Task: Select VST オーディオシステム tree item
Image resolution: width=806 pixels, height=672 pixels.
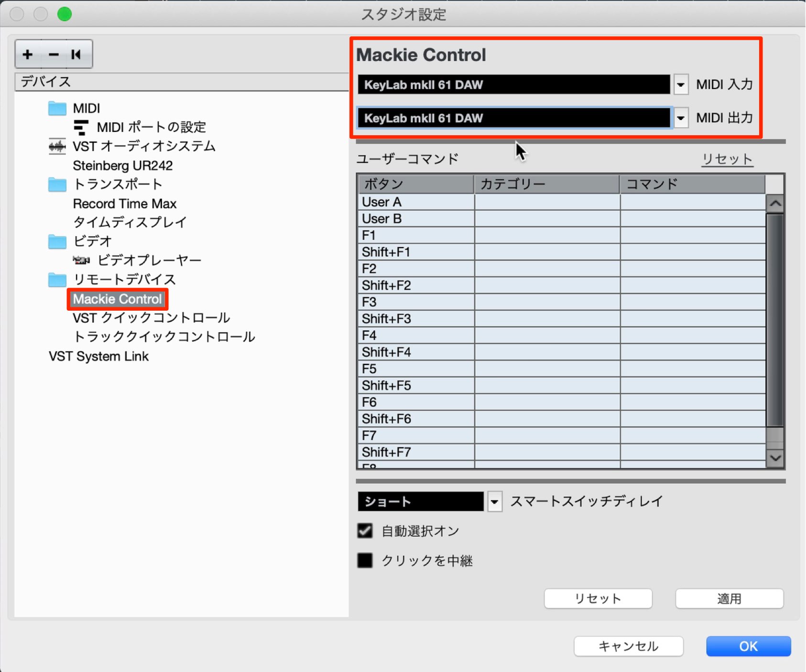Action: coord(144,146)
